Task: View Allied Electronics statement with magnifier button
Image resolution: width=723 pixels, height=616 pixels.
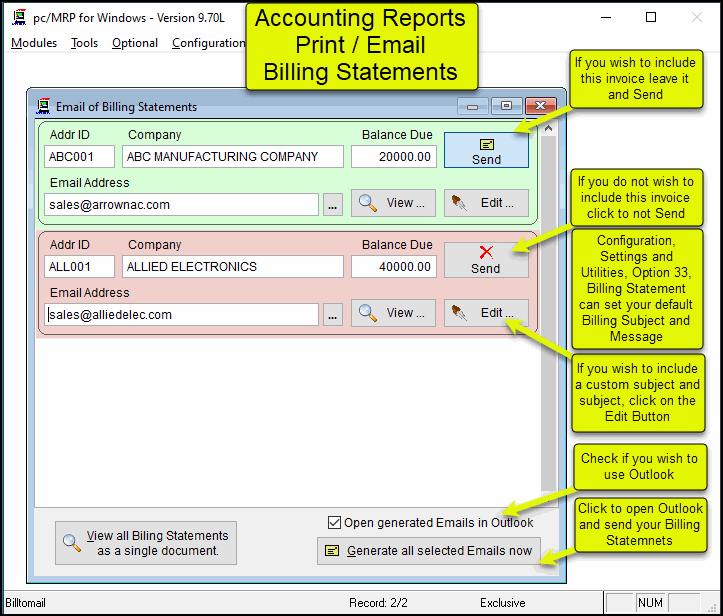Action: pos(393,313)
